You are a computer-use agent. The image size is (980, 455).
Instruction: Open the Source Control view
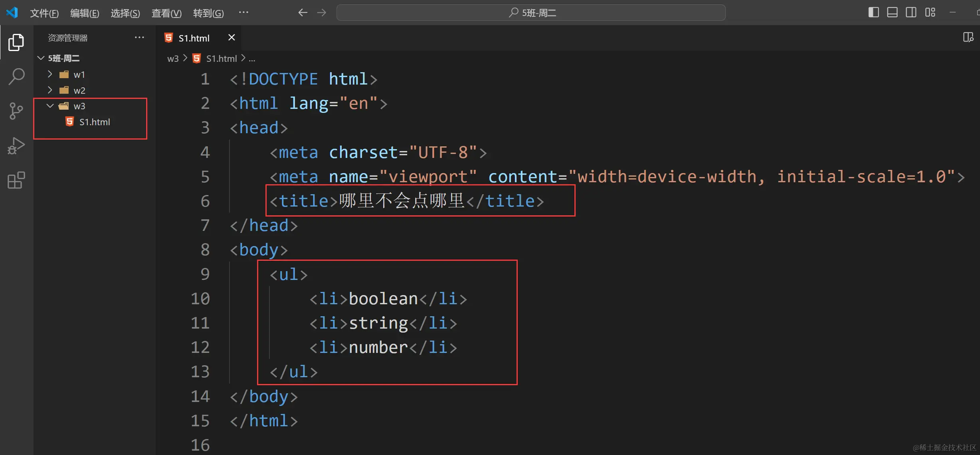[x=16, y=111]
